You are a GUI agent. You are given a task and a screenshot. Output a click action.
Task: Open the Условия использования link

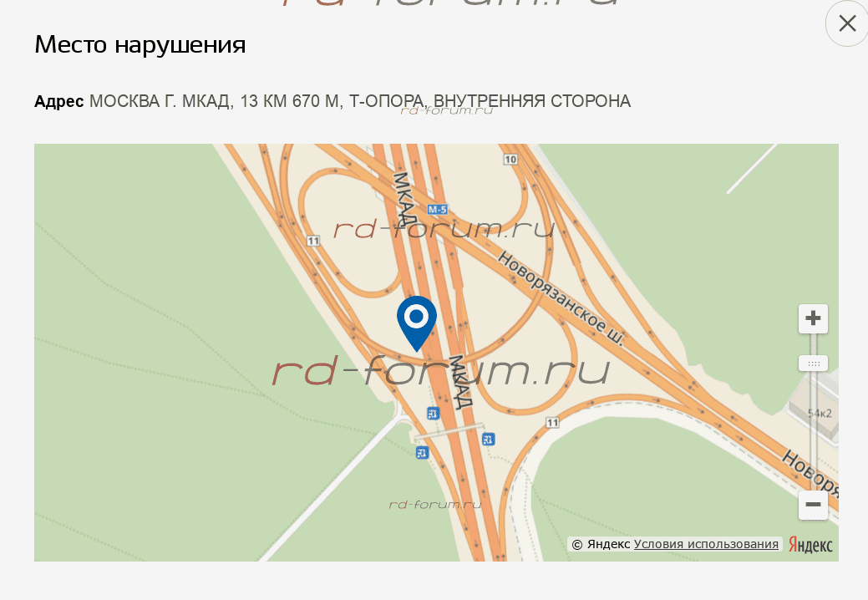tap(706, 544)
